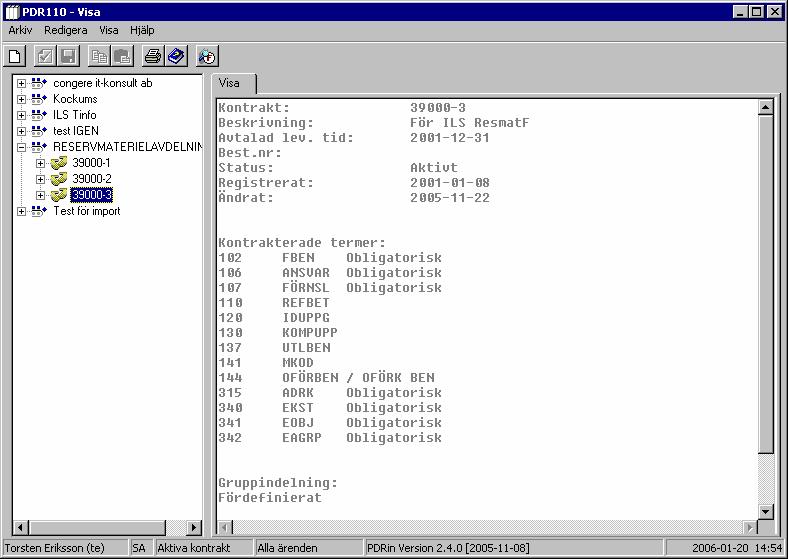Click the greyed-out Save diskette icon
This screenshot has height=559, width=788.
(x=68, y=56)
